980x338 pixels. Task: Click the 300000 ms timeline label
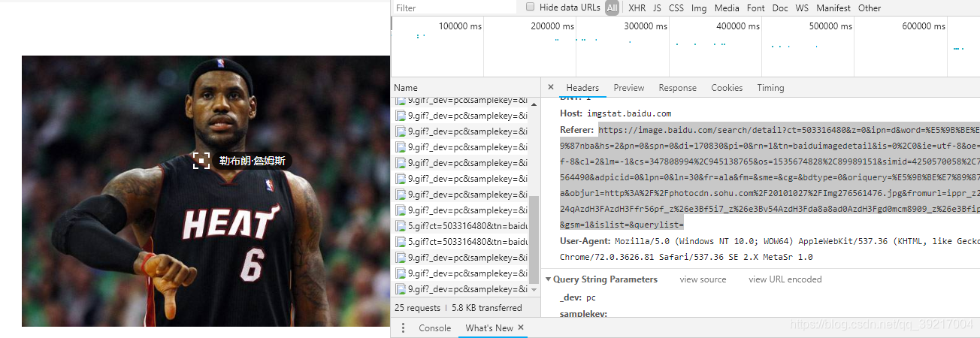[646, 26]
